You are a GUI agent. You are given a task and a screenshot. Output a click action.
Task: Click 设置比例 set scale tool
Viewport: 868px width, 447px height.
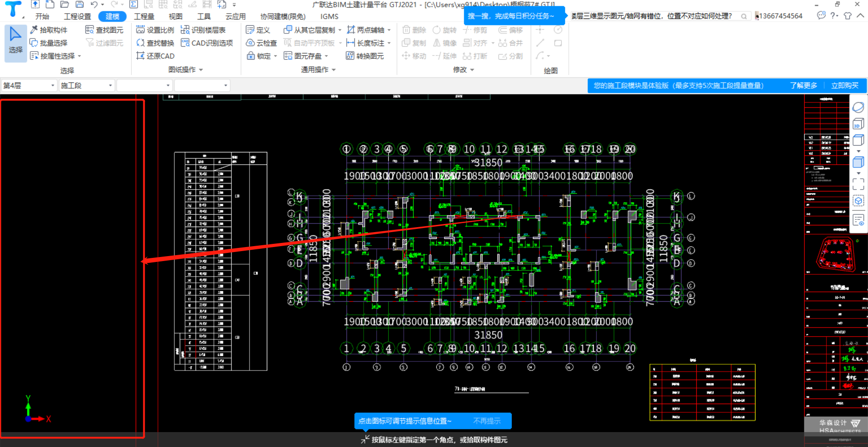[155, 30]
